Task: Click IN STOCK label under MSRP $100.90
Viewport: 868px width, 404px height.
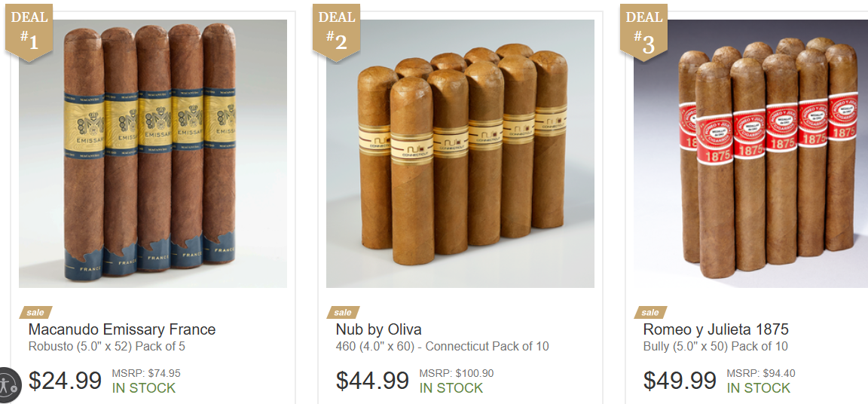Action: (451, 388)
